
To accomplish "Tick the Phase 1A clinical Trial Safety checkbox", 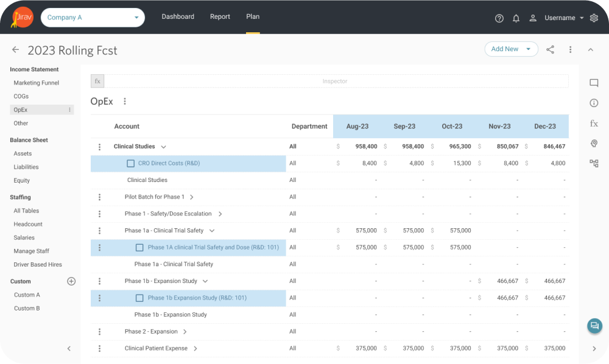I will click(x=139, y=248).
